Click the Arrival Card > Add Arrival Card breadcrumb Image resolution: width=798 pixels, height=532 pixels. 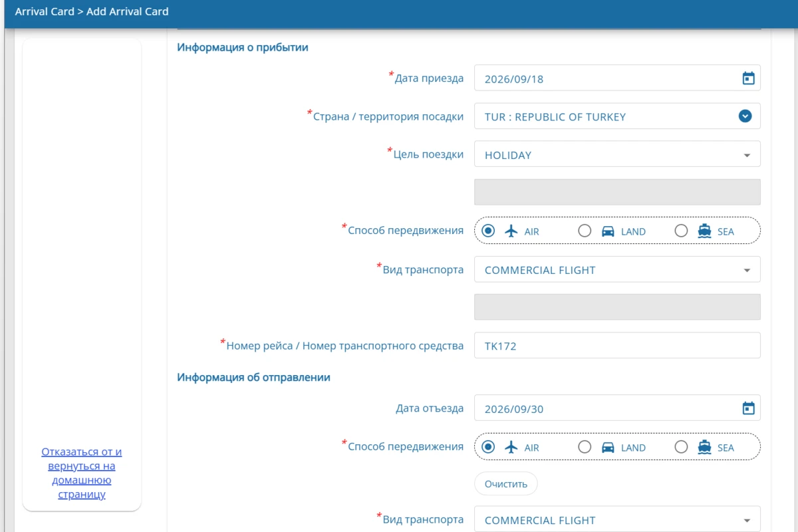(x=92, y=11)
